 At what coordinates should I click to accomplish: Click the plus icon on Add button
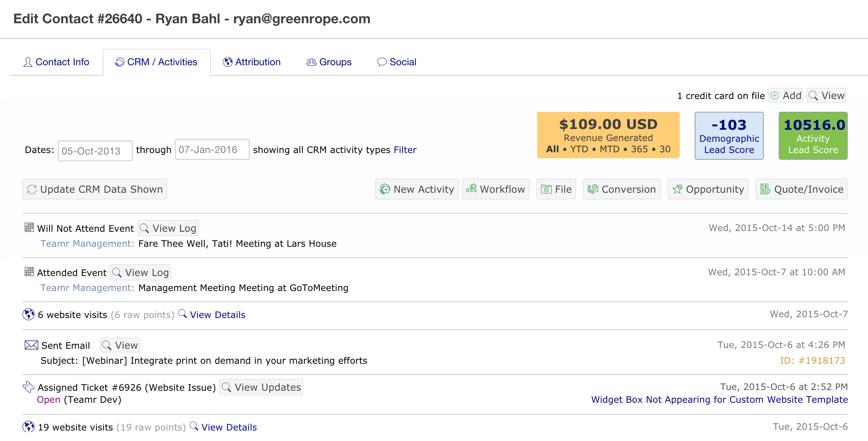coord(775,96)
